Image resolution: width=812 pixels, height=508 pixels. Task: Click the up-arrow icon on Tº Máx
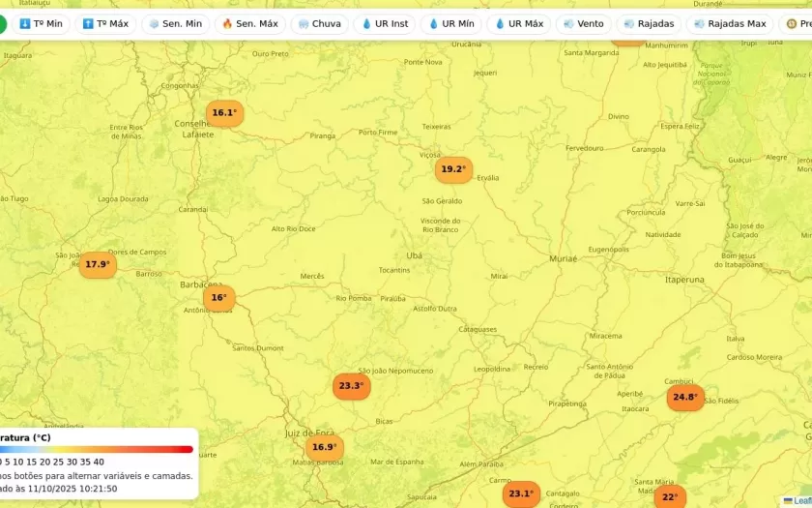point(88,24)
